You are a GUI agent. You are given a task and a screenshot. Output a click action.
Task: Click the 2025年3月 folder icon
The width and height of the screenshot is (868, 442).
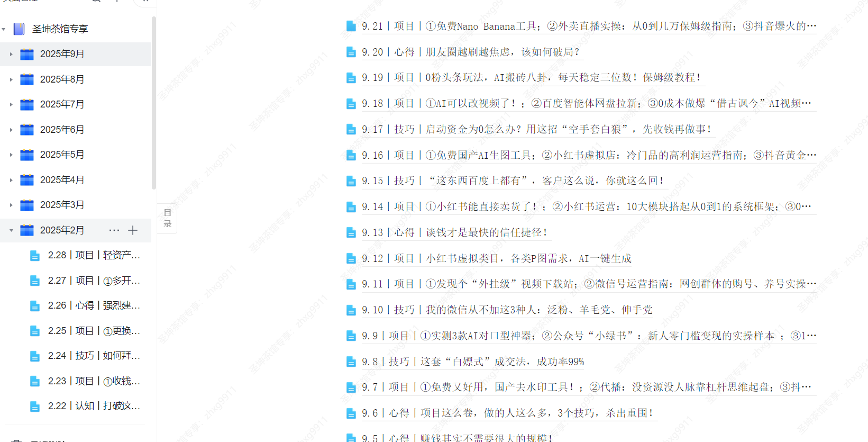pyautogui.click(x=27, y=205)
